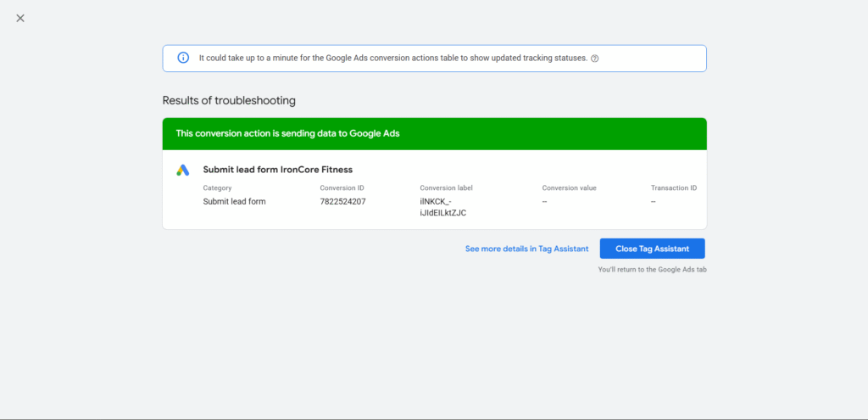Screen dimensions: 868x420
Task: Click the info icon in the notice banner
Action: (183, 58)
